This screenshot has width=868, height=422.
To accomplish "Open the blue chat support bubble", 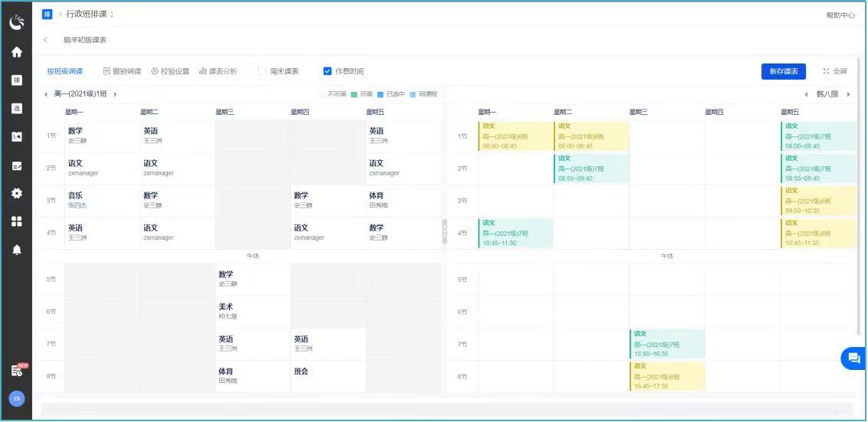I will coord(852,358).
